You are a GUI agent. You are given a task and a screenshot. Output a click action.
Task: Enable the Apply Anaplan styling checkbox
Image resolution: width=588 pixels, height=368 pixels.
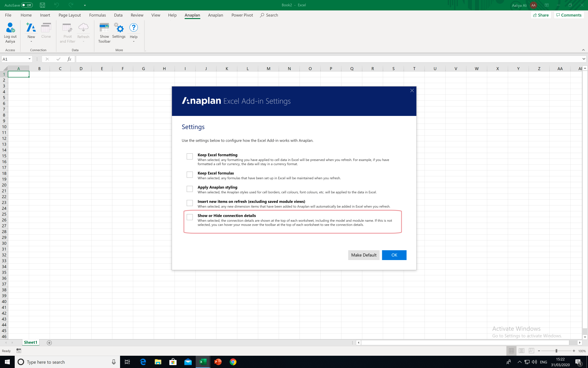(x=190, y=189)
